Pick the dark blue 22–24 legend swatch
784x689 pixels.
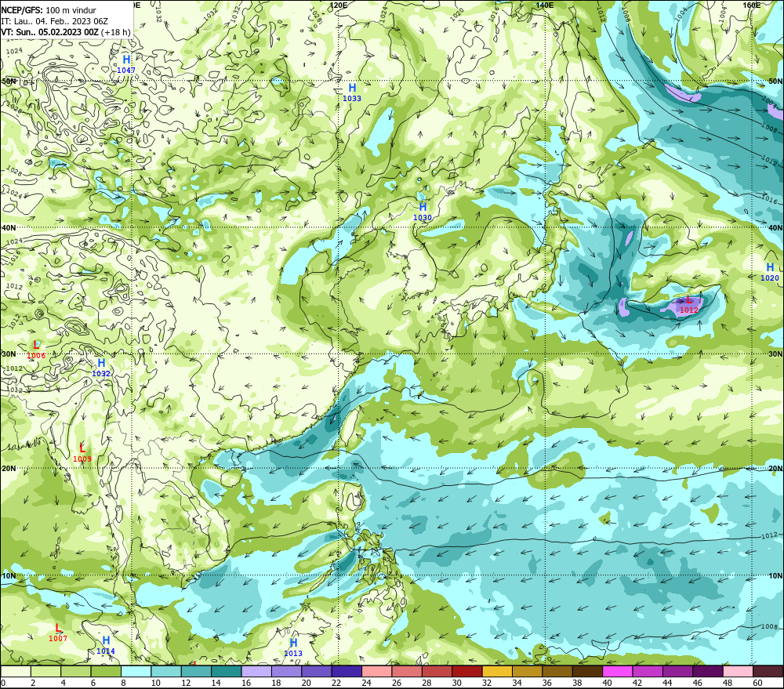[347, 671]
